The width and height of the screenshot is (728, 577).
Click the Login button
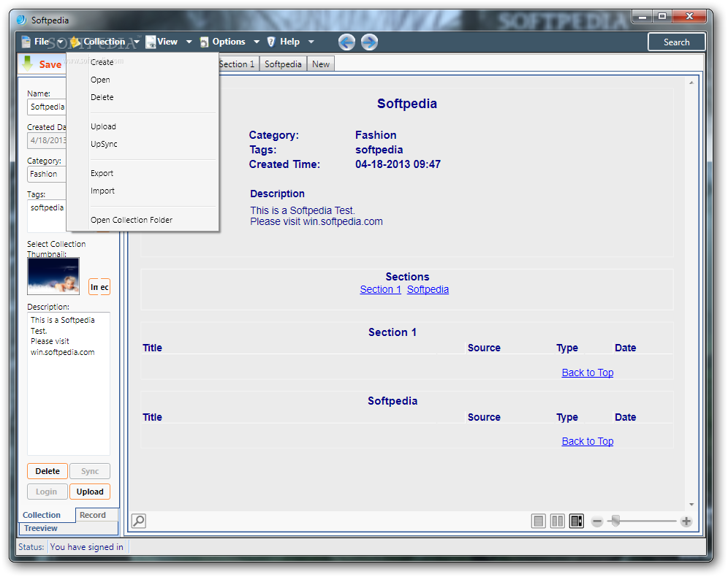pos(47,492)
